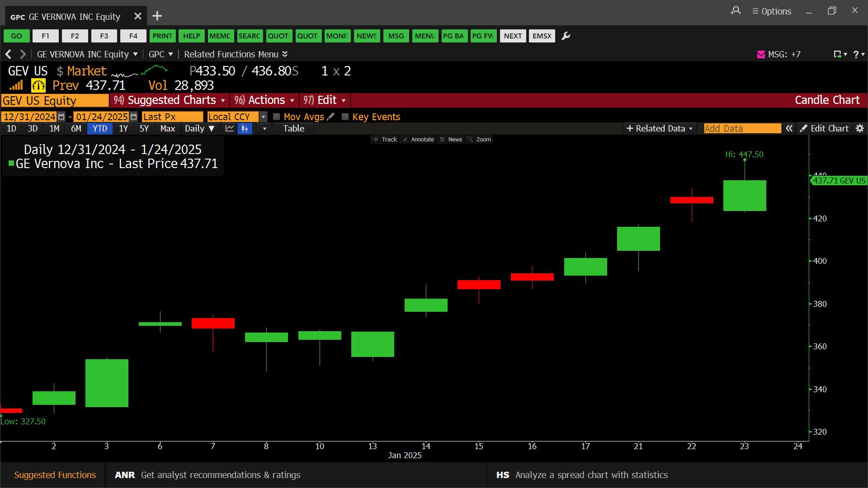Expand the Related Data dropdown

(x=660, y=129)
